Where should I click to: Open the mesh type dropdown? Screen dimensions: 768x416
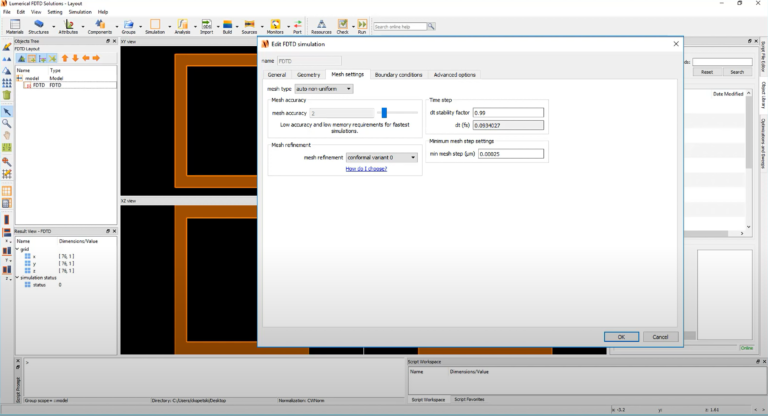[x=324, y=89]
